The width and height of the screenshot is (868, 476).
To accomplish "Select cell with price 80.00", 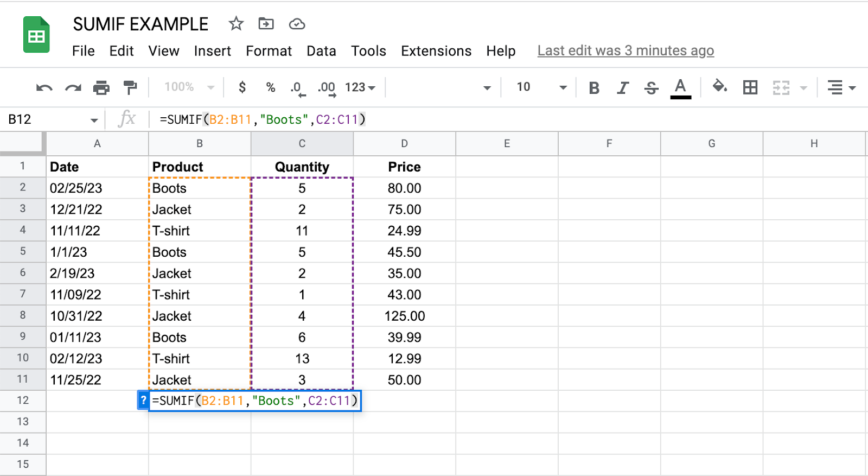I will click(x=405, y=188).
